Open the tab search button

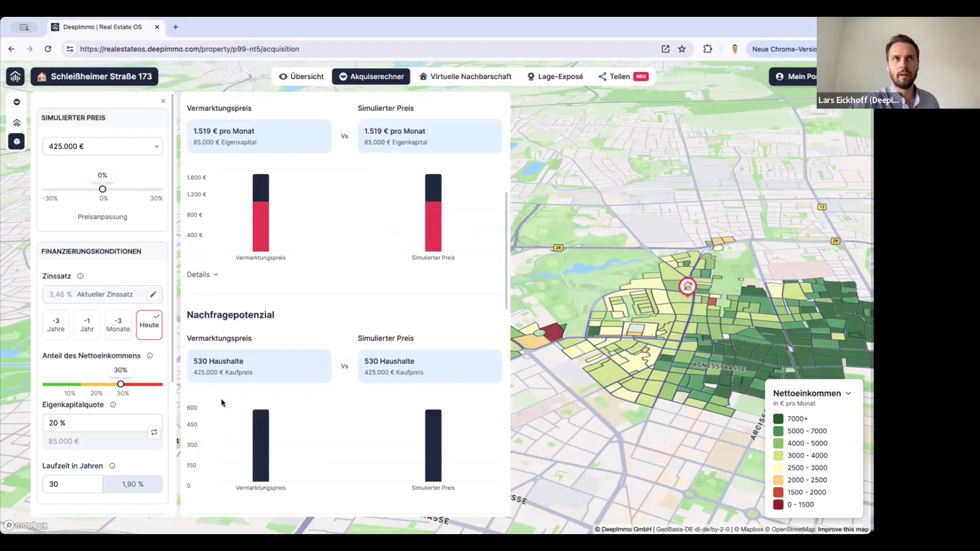[24, 27]
